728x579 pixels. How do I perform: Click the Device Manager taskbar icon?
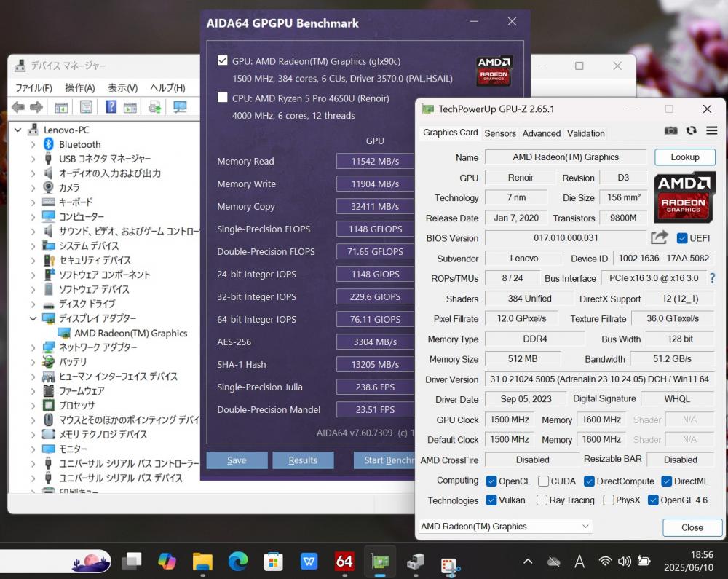pos(416,562)
